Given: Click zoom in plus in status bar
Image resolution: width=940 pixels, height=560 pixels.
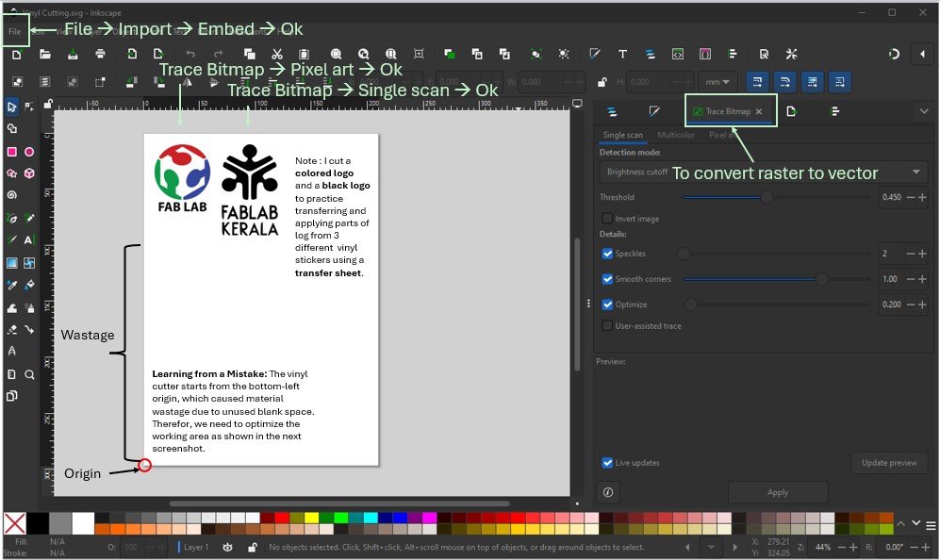Looking at the screenshot, I should pyautogui.click(x=853, y=547).
